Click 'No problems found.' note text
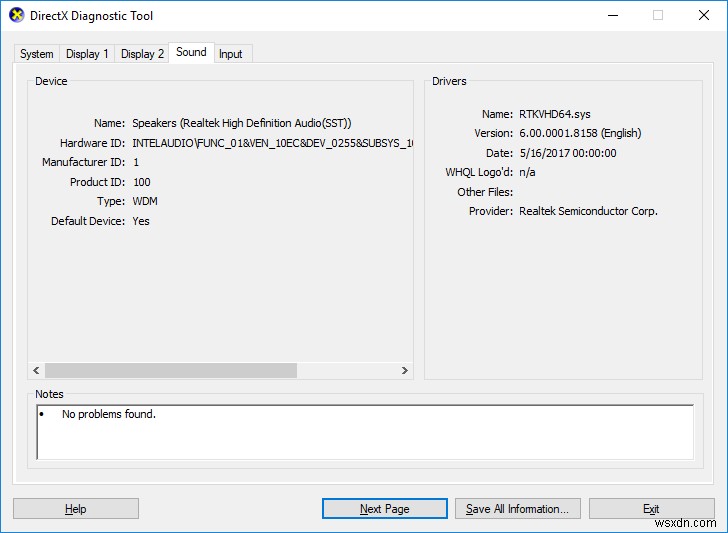 point(109,414)
